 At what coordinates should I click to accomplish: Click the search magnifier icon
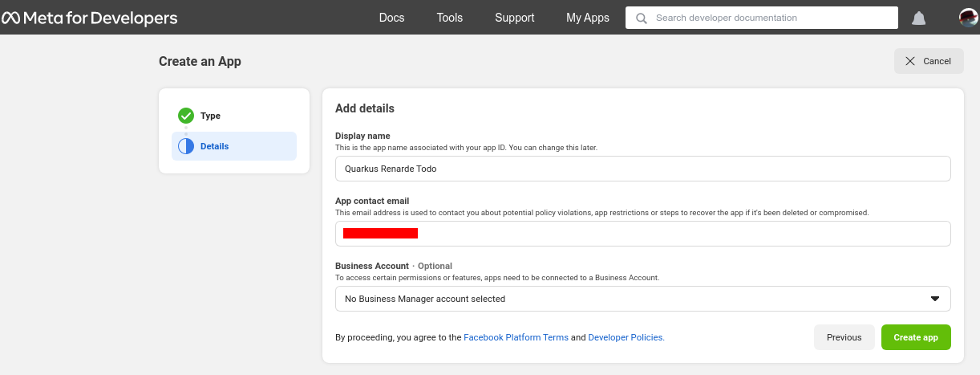click(x=641, y=18)
